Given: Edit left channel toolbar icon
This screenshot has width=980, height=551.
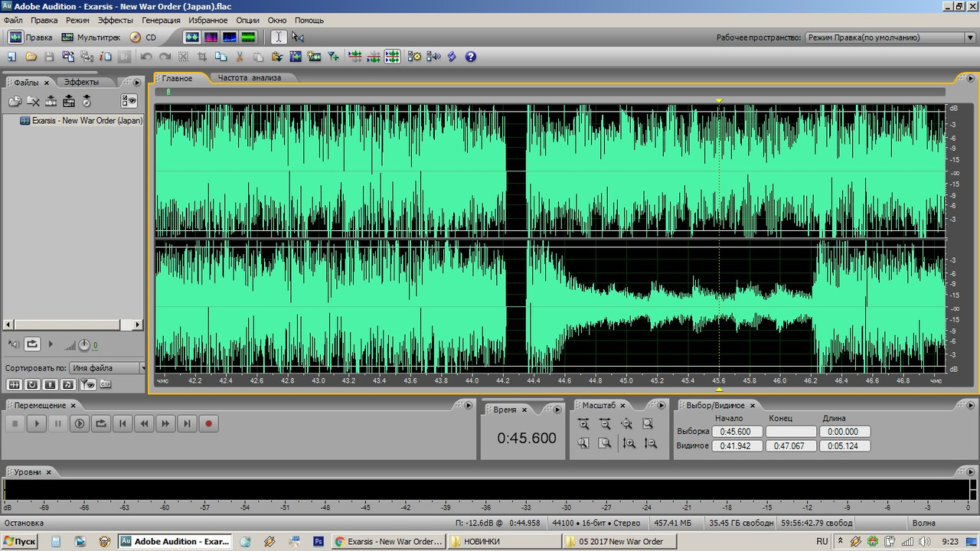Looking at the screenshot, I should pyautogui.click(x=354, y=57).
